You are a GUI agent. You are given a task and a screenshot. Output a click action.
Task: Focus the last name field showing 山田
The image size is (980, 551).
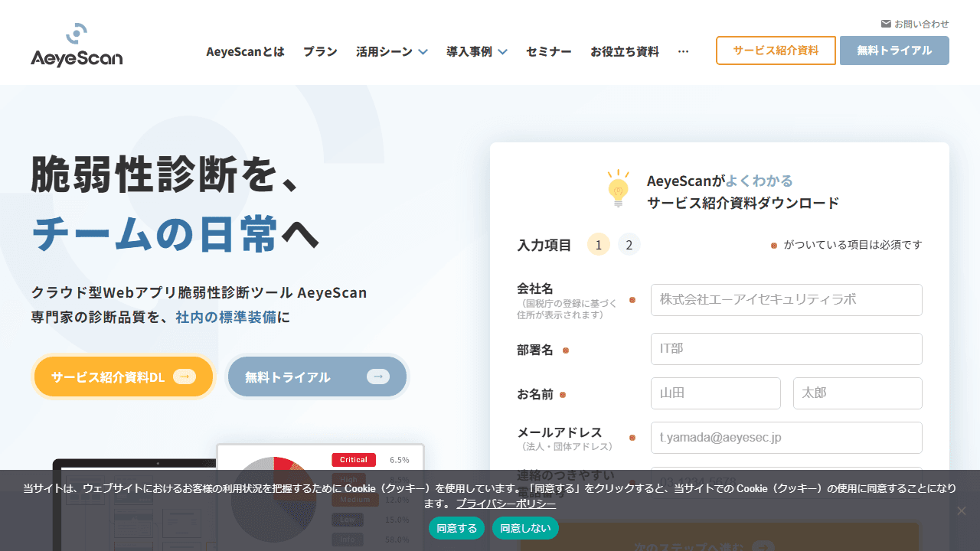point(716,393)
